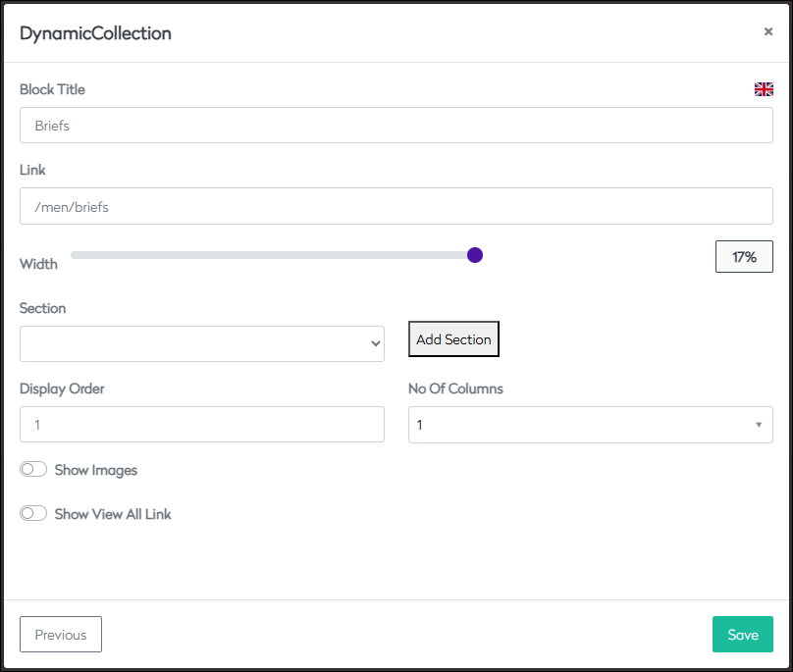Image resolution: width=793 pixels, height=672 pixels.
Task: Expand the No Of Columns dropdown
Action: point(590,425)
